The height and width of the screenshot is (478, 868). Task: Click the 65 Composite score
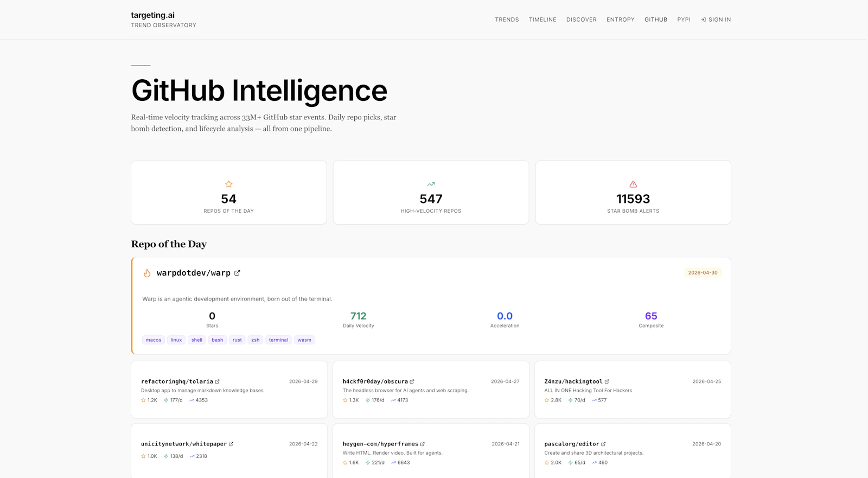pyautogui.click(x=651, y=316)
